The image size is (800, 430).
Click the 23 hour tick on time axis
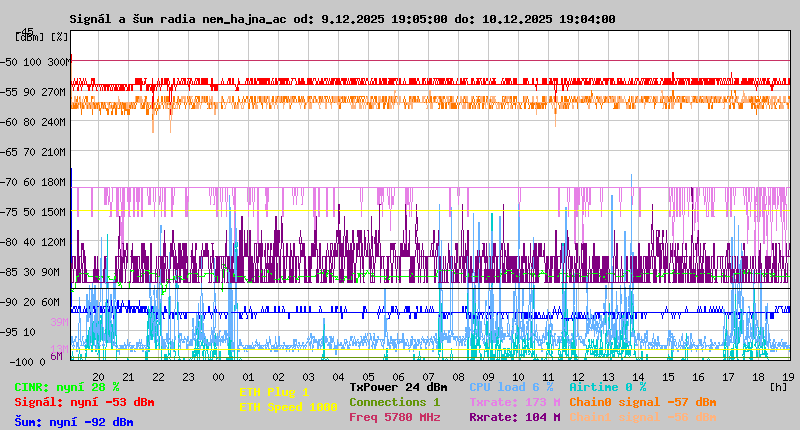point(188,376)
